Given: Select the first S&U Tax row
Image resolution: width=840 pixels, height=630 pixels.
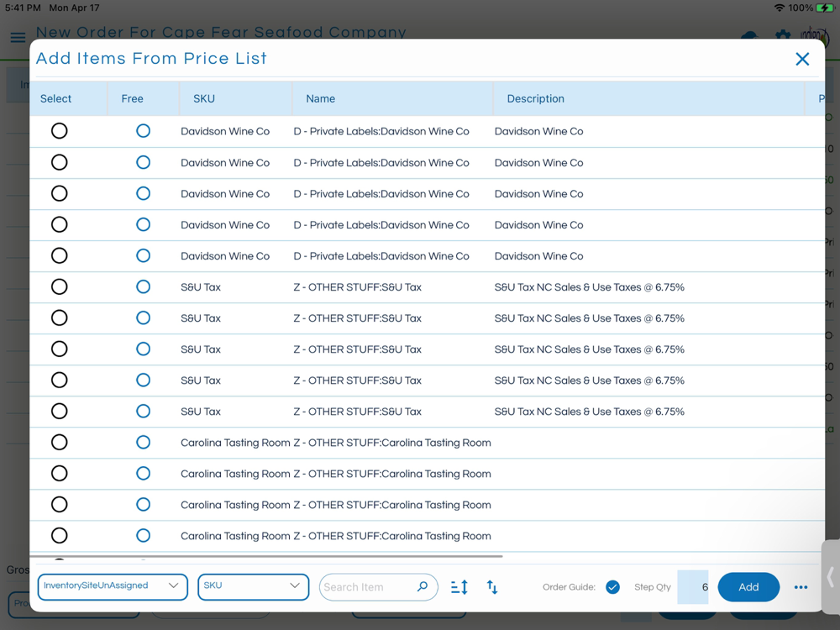Looking at the screenshot, I should click(x=60, y=286).
